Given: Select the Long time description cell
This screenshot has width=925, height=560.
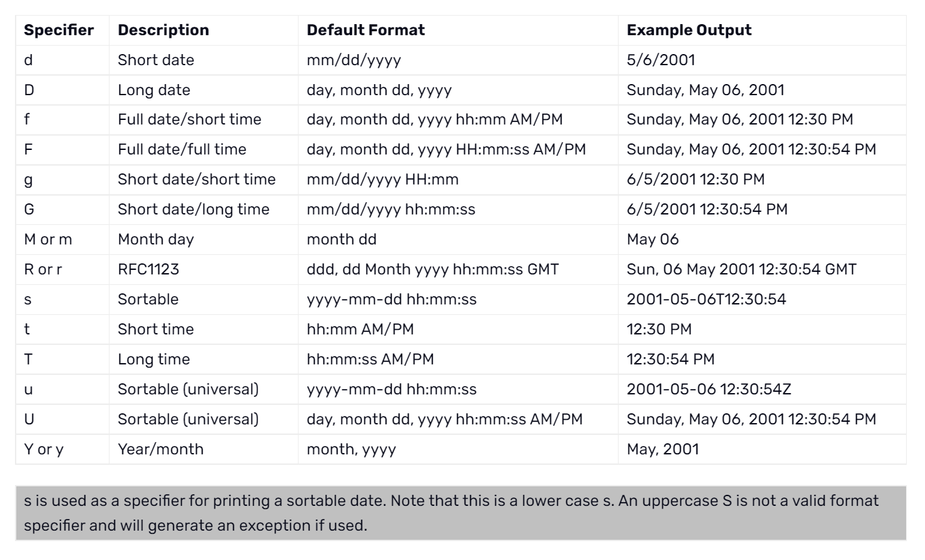Looking at the screenshot, I should 203,359.
